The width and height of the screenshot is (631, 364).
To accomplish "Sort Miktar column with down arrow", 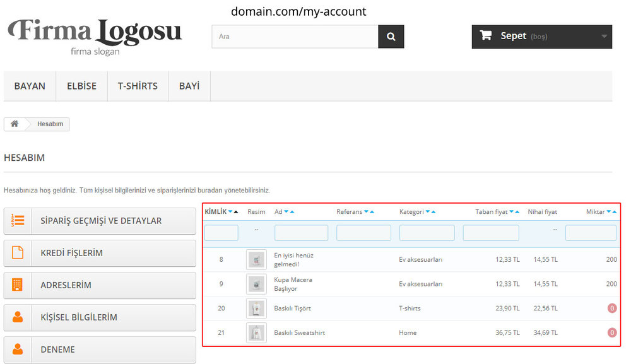I will pos(609,211).
